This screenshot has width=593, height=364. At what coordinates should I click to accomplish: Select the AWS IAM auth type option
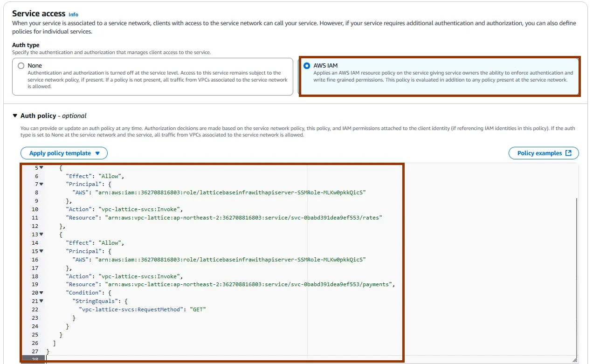439,76
